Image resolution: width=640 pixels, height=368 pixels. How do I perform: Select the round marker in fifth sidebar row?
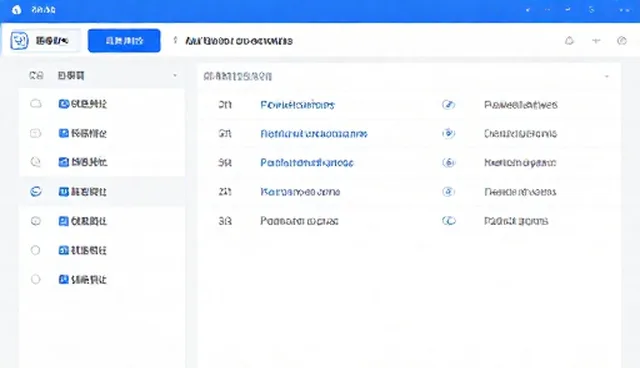[x=36, y=221]
